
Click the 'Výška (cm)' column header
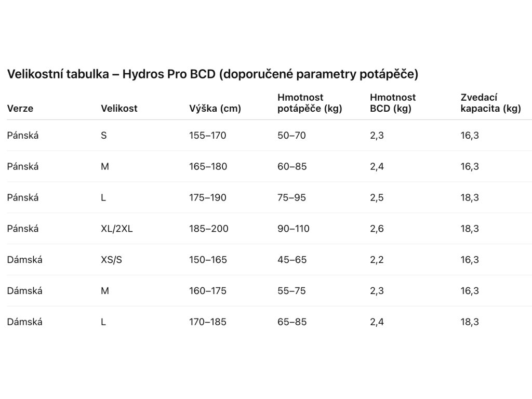click(x=215, y=109)
